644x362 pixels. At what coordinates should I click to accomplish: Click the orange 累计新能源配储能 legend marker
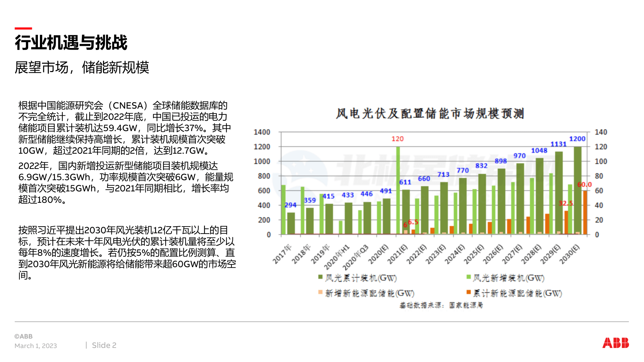point(469,293)
